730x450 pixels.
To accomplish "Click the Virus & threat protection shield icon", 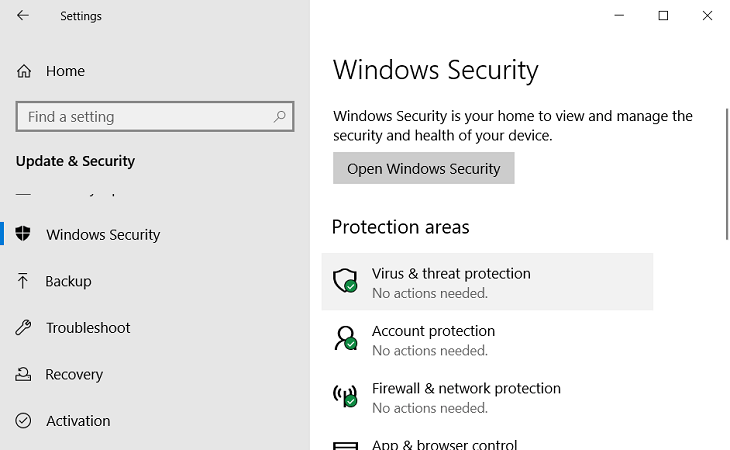I will [345, 281].
